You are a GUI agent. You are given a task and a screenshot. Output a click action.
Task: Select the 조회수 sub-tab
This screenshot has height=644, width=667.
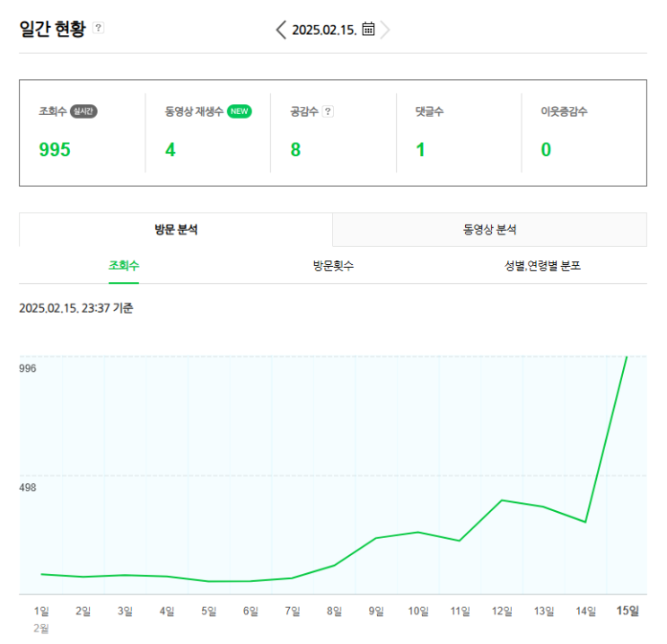[x=124, y=266]
